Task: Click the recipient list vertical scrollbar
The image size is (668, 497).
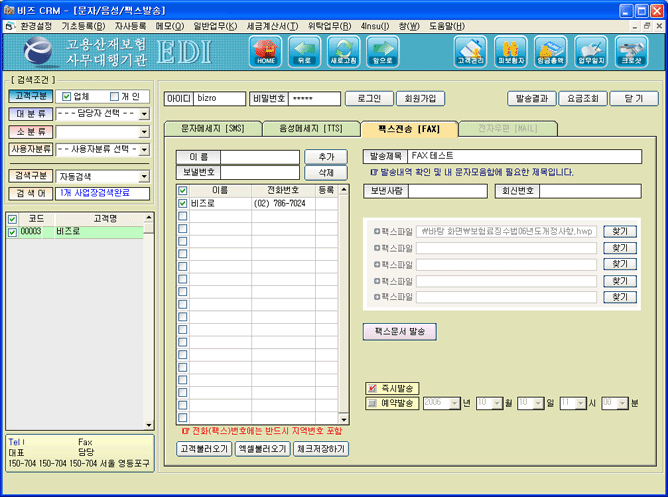Action: pyautogui.click(x=343, y=305)
